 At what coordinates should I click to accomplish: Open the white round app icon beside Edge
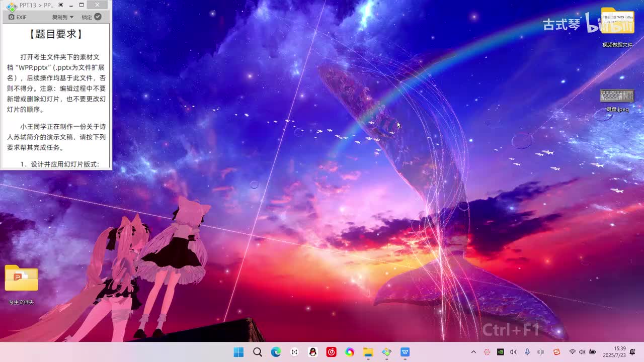pyautogui.click(x=294, y=352)
